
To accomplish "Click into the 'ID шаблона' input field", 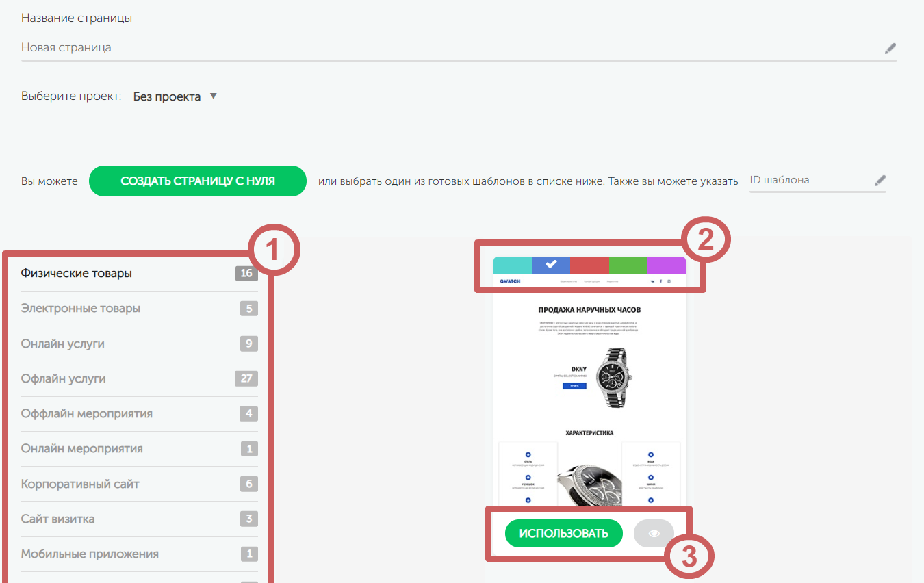I will coord(808,181).
